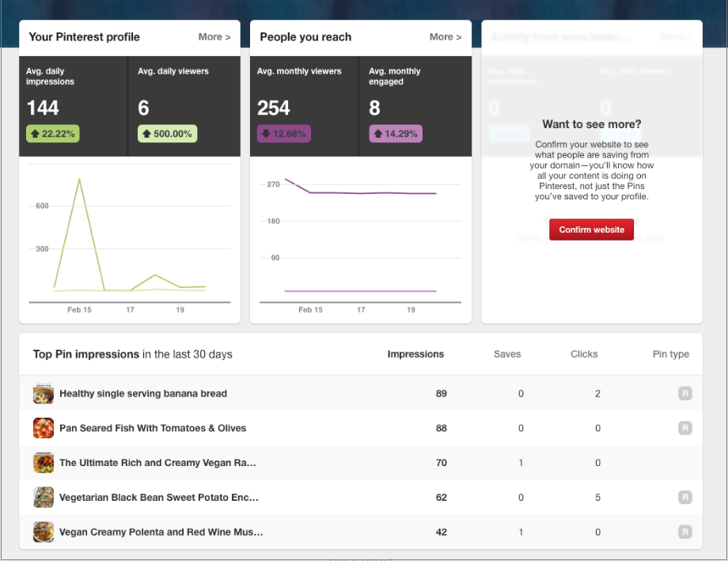The width and height of the screenshot is (728, 561).
Task: Click the Pin type column header
Action: 671,354
